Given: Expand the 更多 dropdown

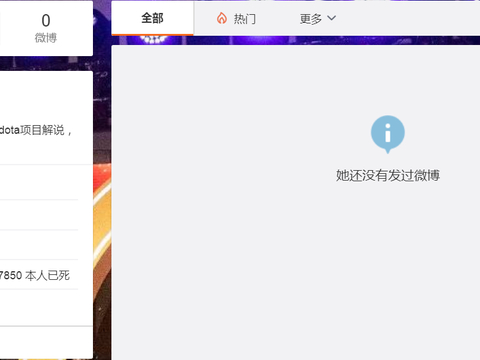Looking at the screenshot, I should pos(318,19).
